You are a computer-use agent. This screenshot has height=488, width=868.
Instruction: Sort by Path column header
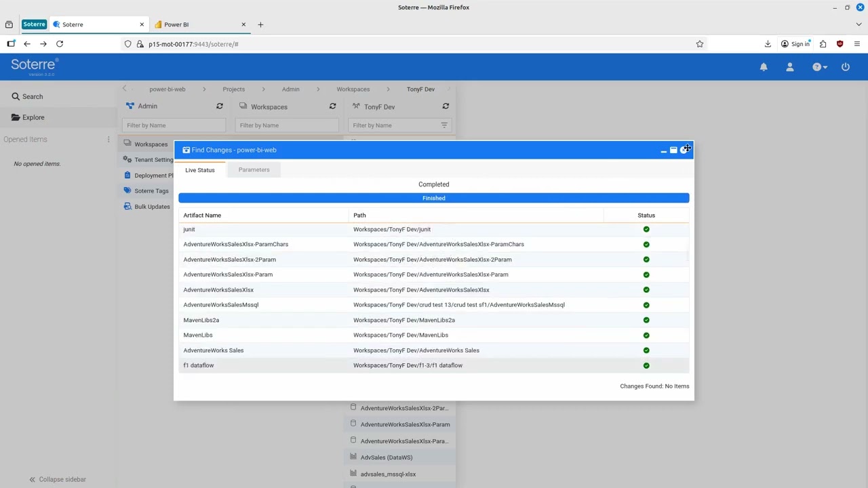[x=359, y=216]
